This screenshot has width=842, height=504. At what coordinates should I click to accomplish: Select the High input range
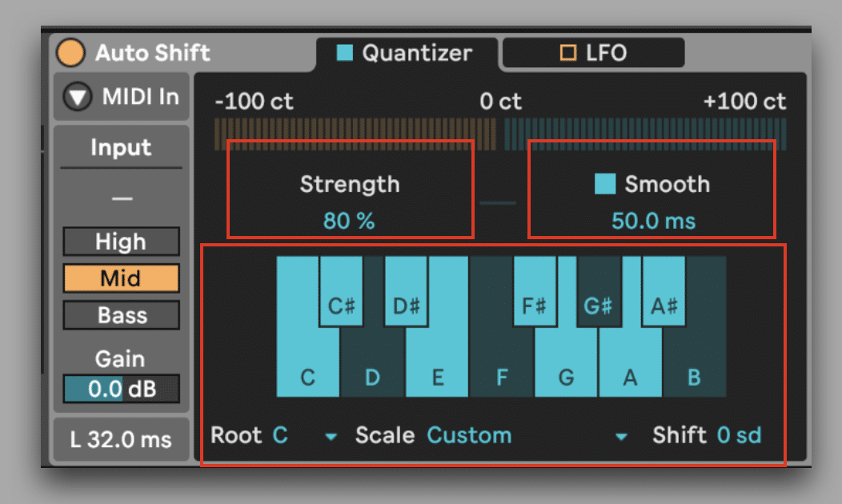point(121,242)
